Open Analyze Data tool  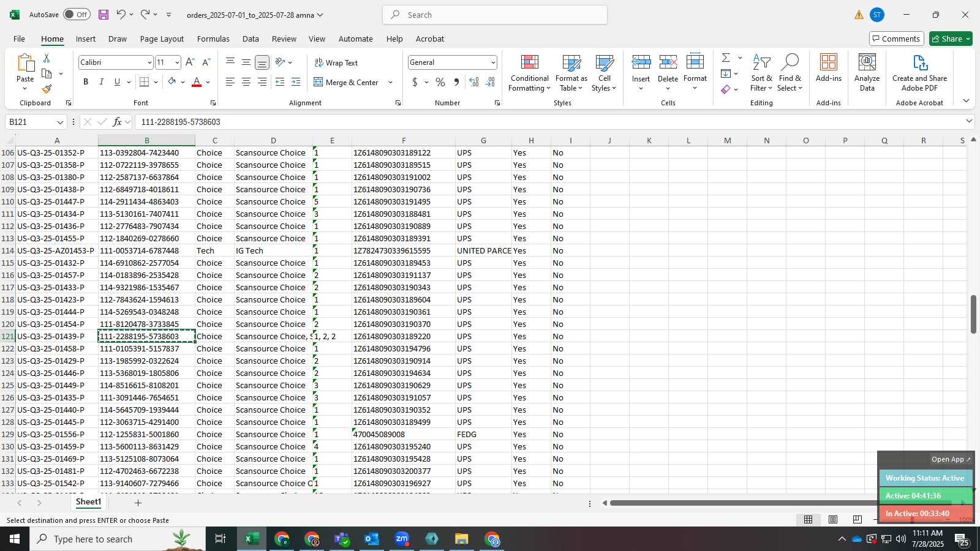pyautogui.click(x=867, y=72)
